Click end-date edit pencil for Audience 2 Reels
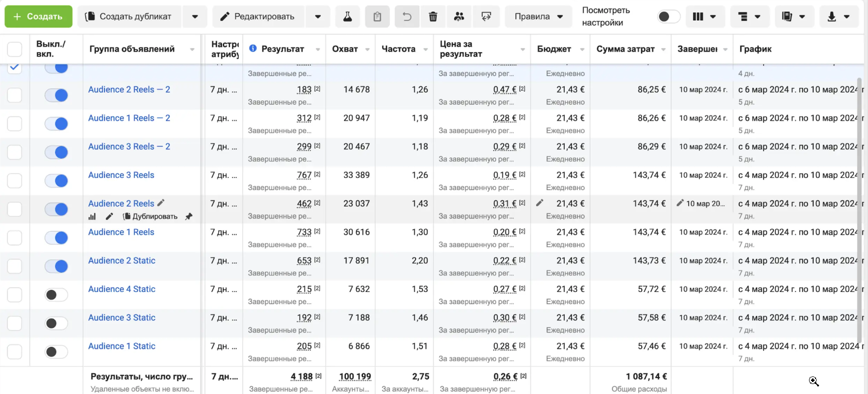 680,203
